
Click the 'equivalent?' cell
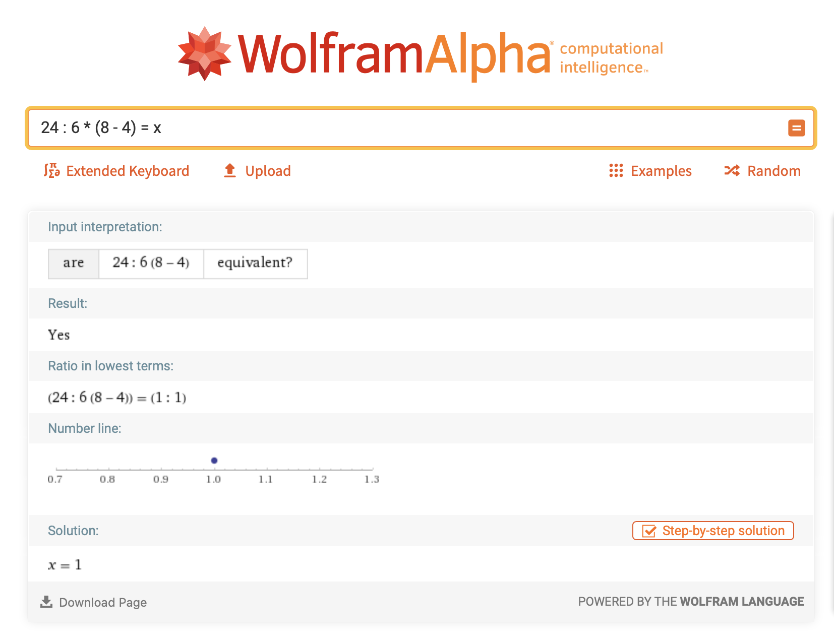point(255,264)
